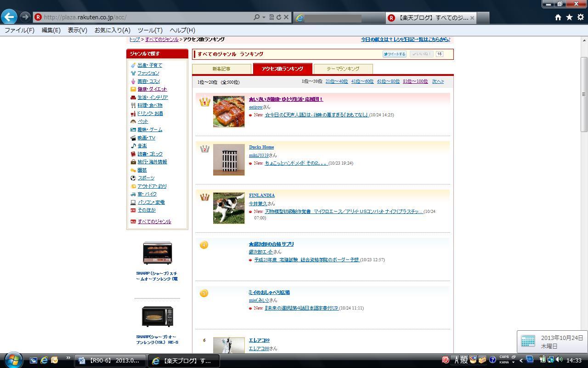Switch to the テーマランキング tab
Screen dimensions: 588x368
(x=343, y=69)
